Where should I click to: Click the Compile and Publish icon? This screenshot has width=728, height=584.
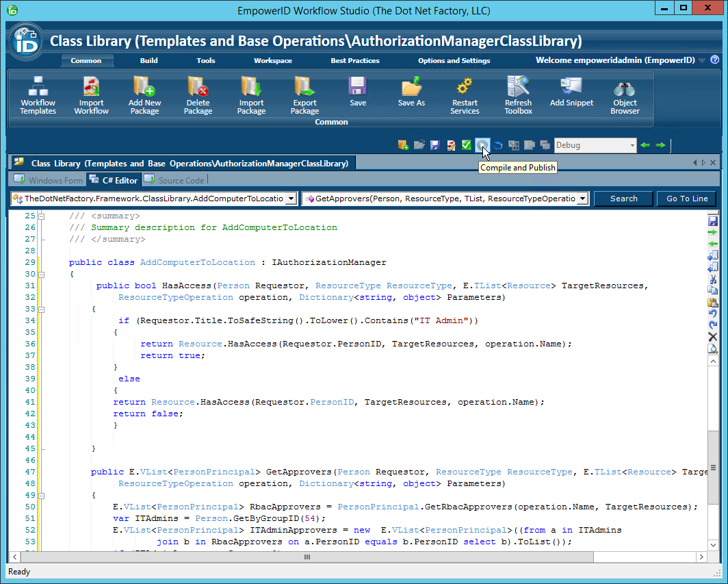click(x=483, y=144)
